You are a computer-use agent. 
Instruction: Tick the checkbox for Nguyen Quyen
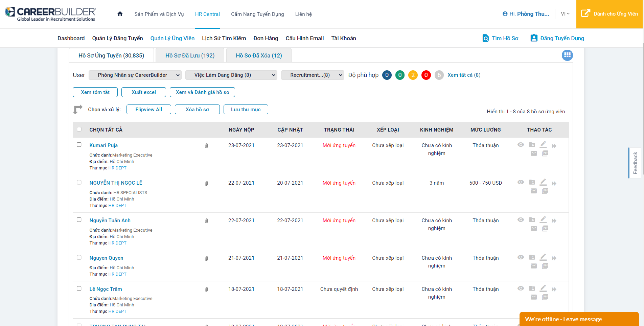click(x=79, y=257)
